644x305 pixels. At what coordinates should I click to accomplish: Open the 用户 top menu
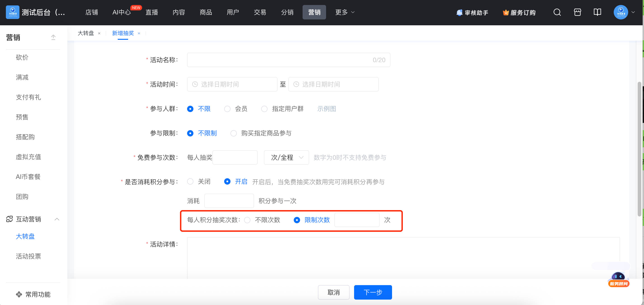click(x=233, y=12)
